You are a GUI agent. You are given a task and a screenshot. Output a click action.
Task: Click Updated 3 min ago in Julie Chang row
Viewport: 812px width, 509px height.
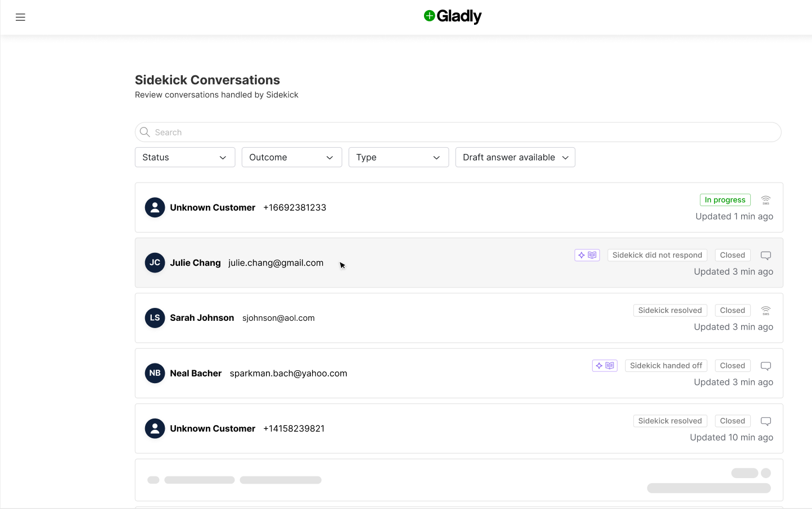[733, 271]
